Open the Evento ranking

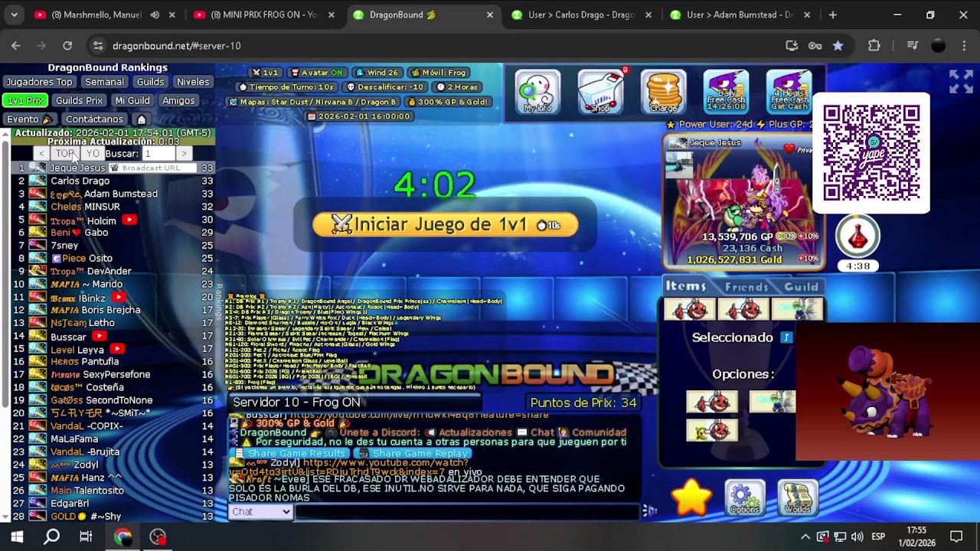point(29,119)
